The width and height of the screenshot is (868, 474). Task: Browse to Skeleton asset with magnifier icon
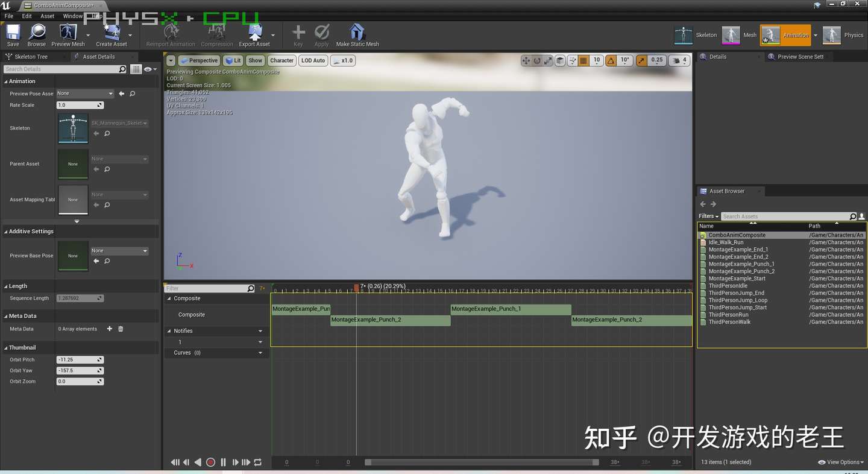[x=107, y=133]
